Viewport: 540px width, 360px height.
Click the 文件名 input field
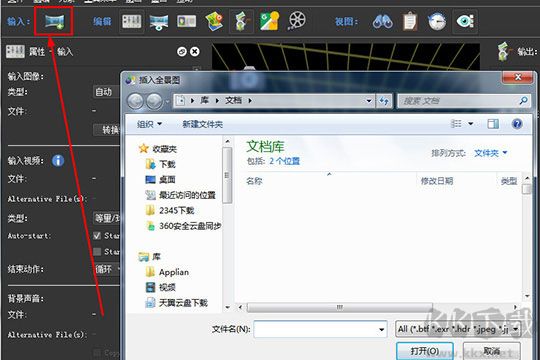click(320, 329)
